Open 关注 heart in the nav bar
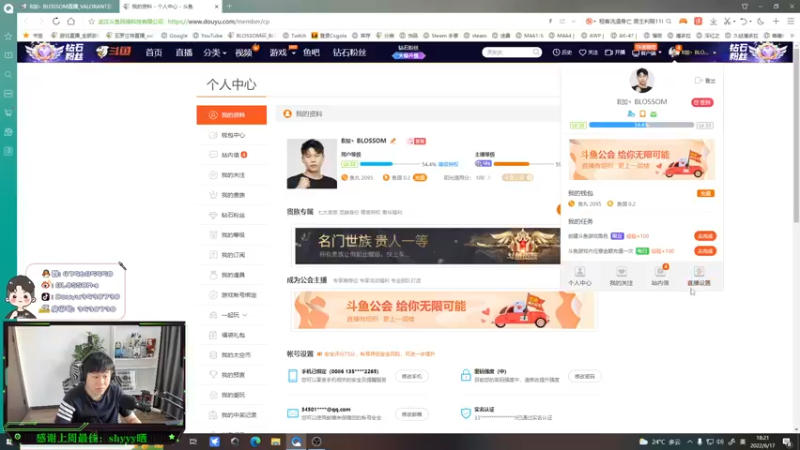Viewport: 800px width, 450px height. point(588,53)
